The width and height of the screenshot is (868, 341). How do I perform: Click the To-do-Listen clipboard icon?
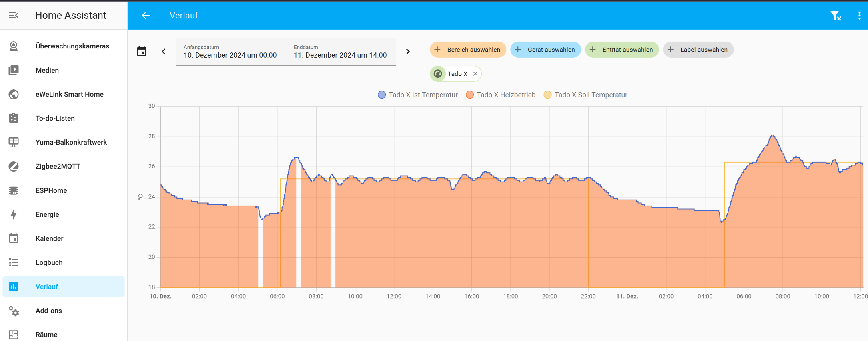(x=14, y=118)
